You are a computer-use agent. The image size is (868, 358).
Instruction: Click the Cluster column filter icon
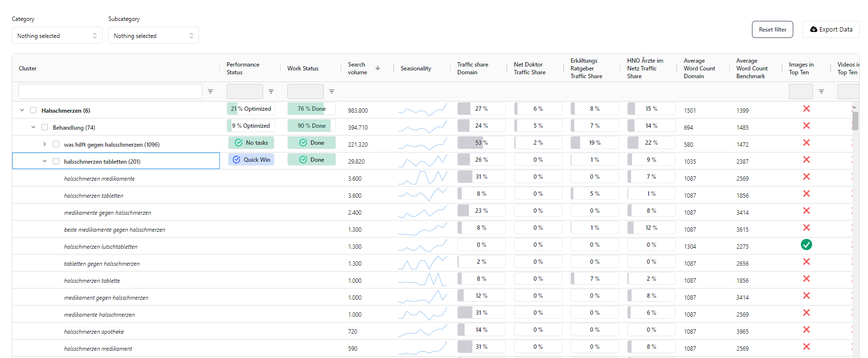[x=210, y=91]
